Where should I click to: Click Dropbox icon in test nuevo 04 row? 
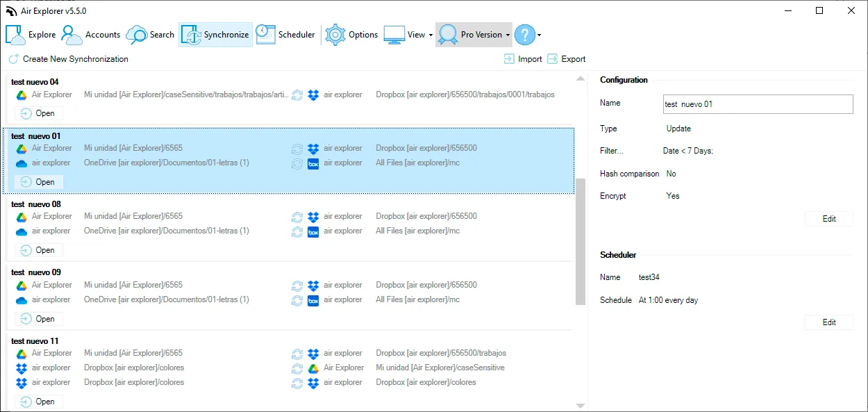click(x=313, y=94)
